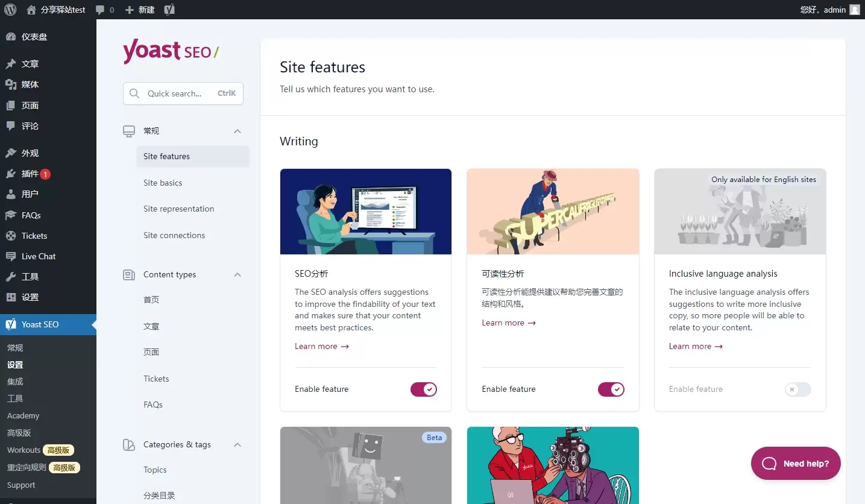Image resolution: width=865 pixels, height=504 pixels.
Task: Click Learn more under SEO分析
Action: point(322,347)
